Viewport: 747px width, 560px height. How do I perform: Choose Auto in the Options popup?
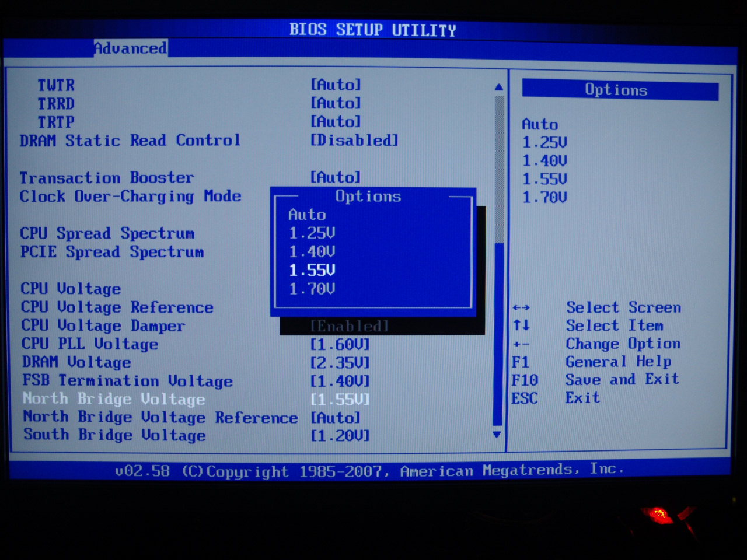click(x=307, y=215)
